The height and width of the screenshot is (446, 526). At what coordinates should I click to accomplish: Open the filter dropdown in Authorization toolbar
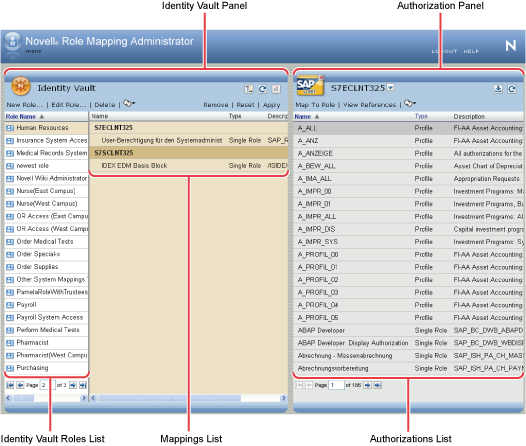[410, 103]
